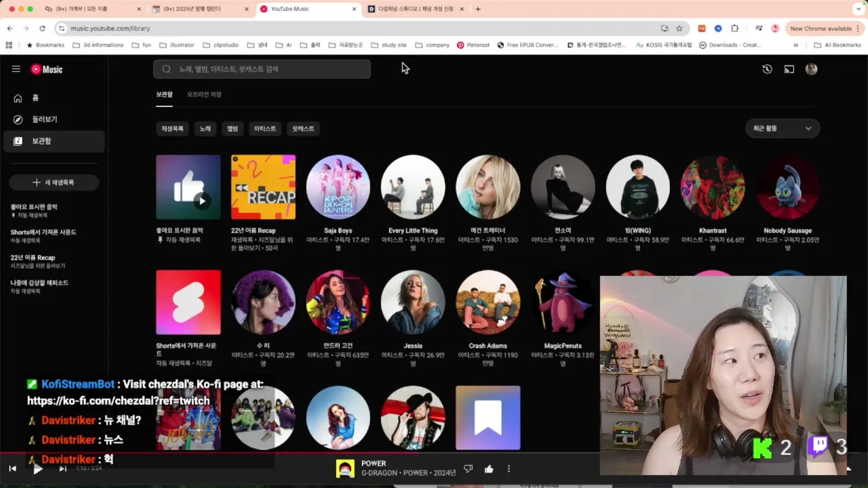
Task: Click the cast to device icon
Action: (789, 69)
